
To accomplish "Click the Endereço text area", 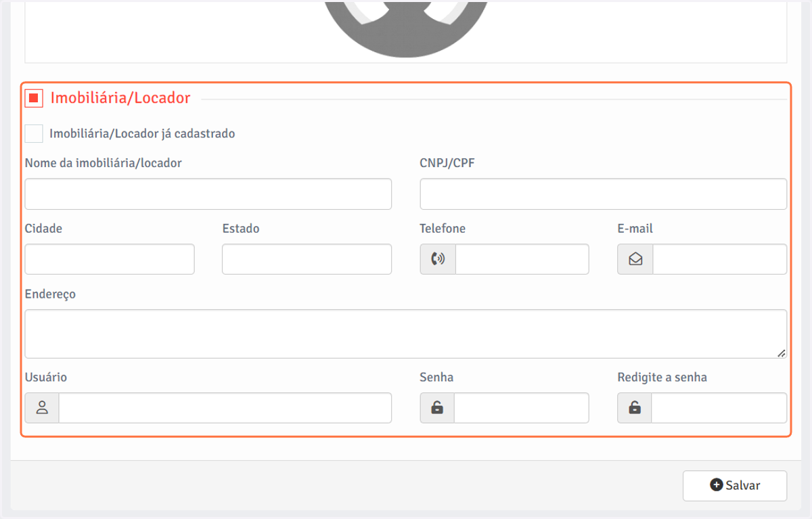I will (406, 334).
